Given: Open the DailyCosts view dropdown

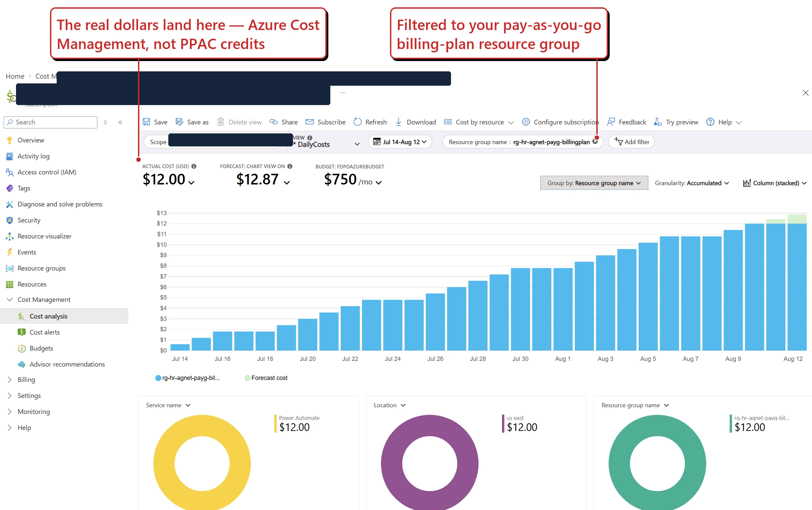Looking at the screenshot, I should coord(357,144).
